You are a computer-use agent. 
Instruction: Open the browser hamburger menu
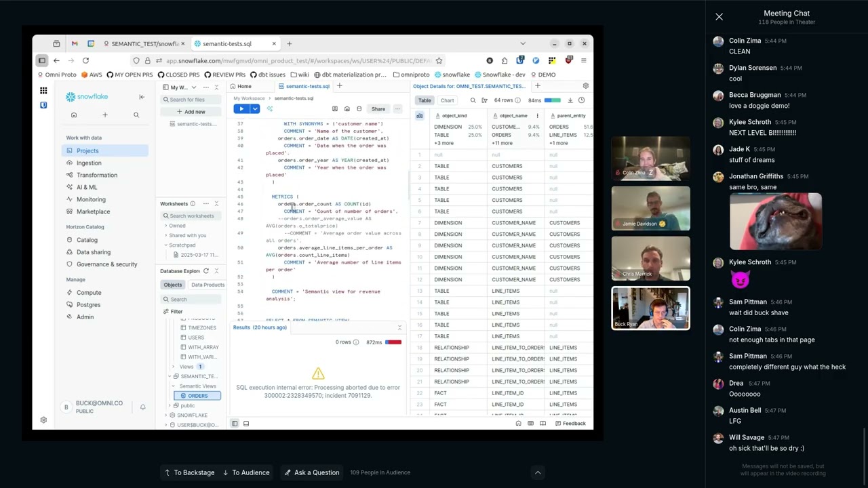pos(583,61)
